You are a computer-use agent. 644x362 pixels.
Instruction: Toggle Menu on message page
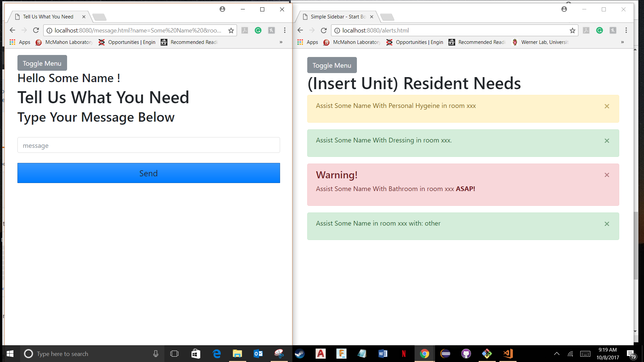click(x=42, y=63)
